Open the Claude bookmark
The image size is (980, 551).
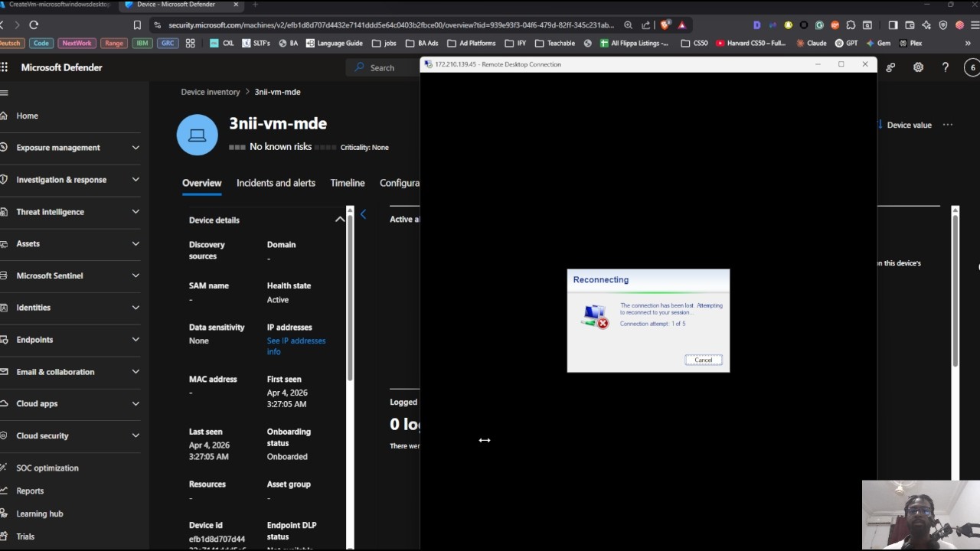click(812, 44)
